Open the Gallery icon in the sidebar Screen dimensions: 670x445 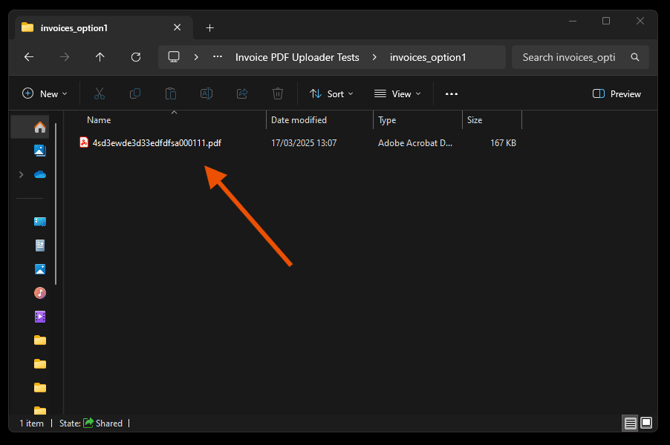click(x=40, y=151)
